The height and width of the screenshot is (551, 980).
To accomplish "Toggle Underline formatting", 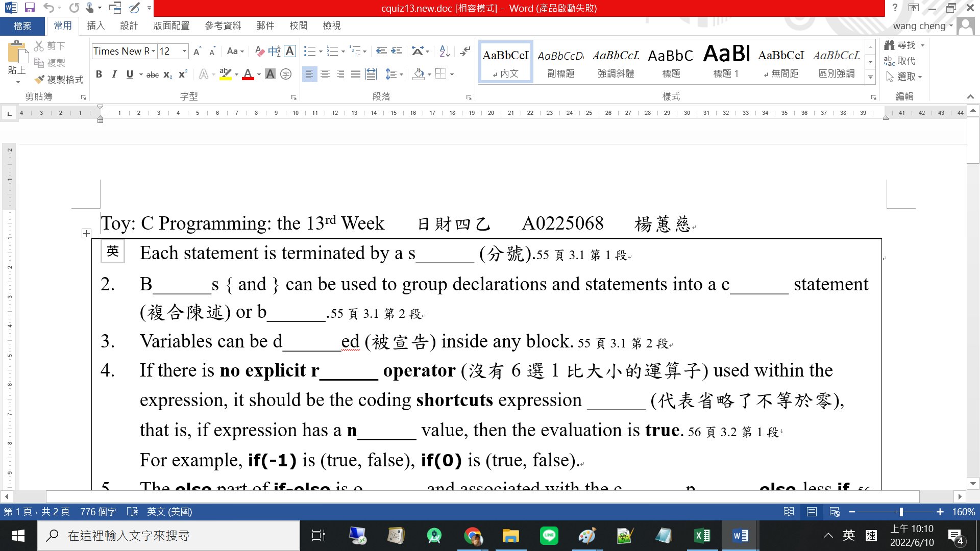I will (x=130, y=74).
